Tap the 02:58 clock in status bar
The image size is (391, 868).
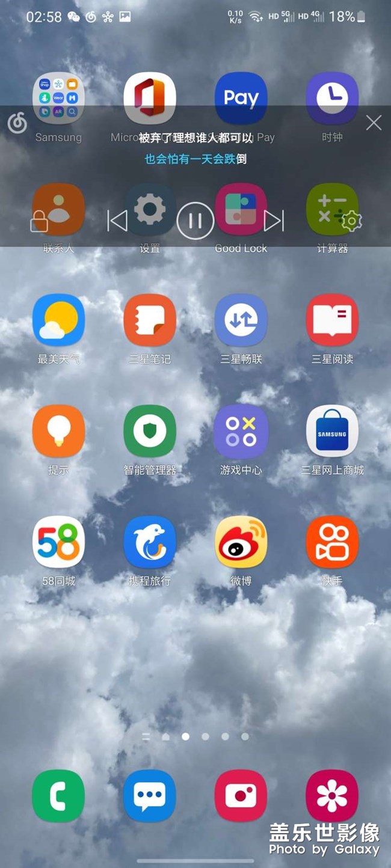(44, 17)
